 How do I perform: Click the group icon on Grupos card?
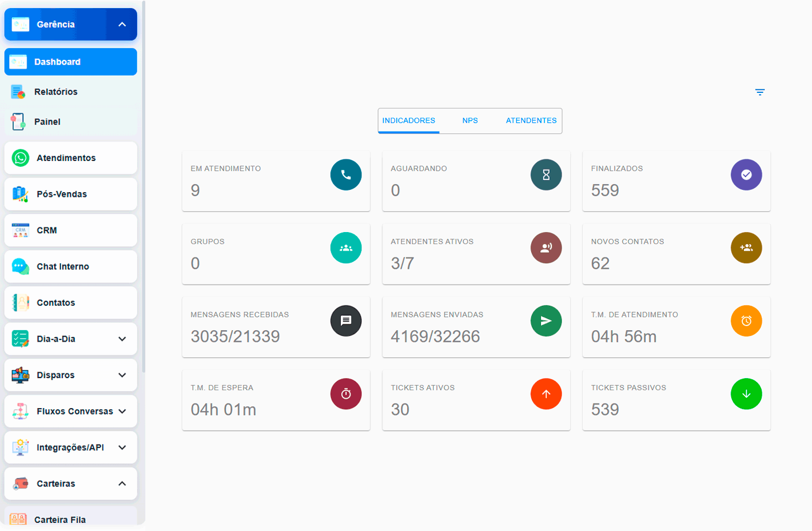[346, 248]
